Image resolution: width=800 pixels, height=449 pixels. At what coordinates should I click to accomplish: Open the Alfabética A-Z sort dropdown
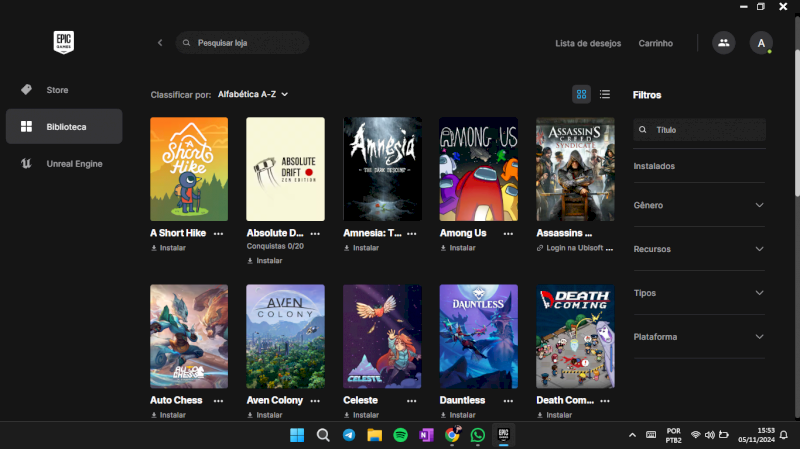(253, 94)
